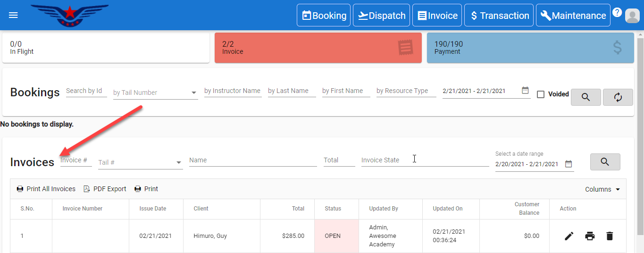Refresh the bookings list
The height and width of the screenshot is (253, 644).
click(618, 97)
